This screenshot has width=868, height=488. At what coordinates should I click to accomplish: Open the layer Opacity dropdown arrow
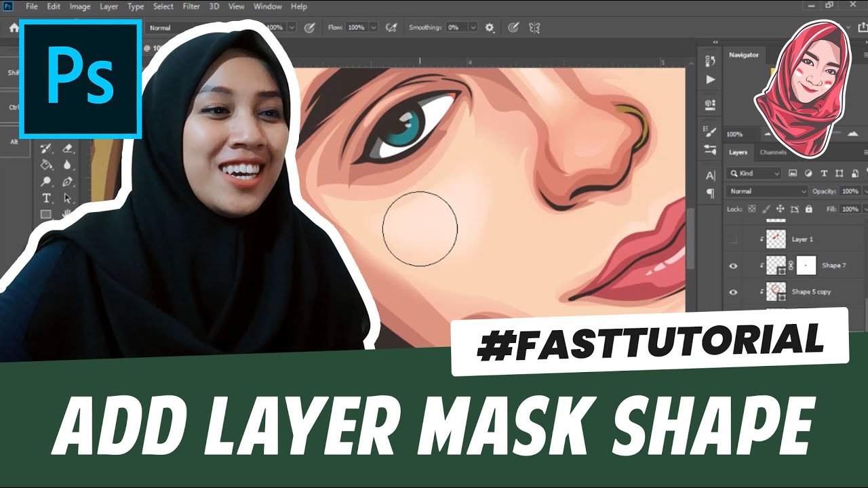coord(865,191)
